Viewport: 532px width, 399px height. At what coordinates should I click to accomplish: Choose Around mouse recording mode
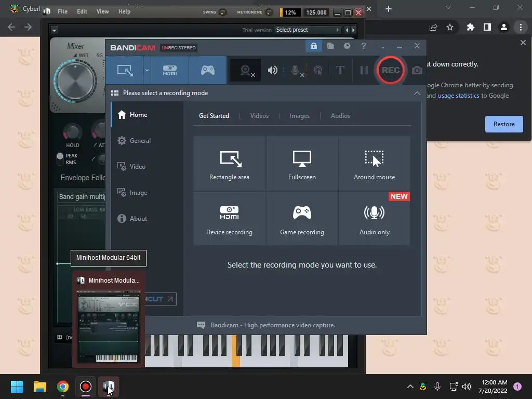(374, 164)
